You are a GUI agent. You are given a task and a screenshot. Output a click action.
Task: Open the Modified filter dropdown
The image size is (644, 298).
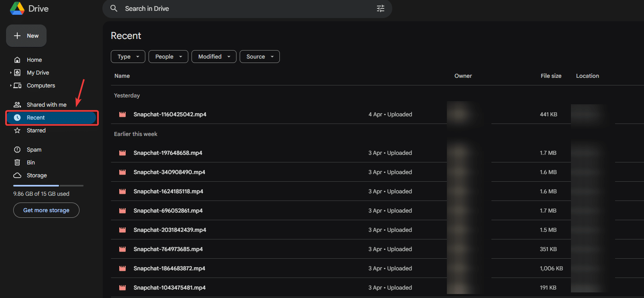point(214,57)
